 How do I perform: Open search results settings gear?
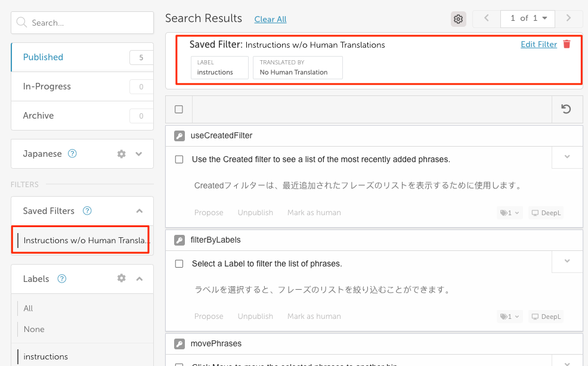click(458, 19)
